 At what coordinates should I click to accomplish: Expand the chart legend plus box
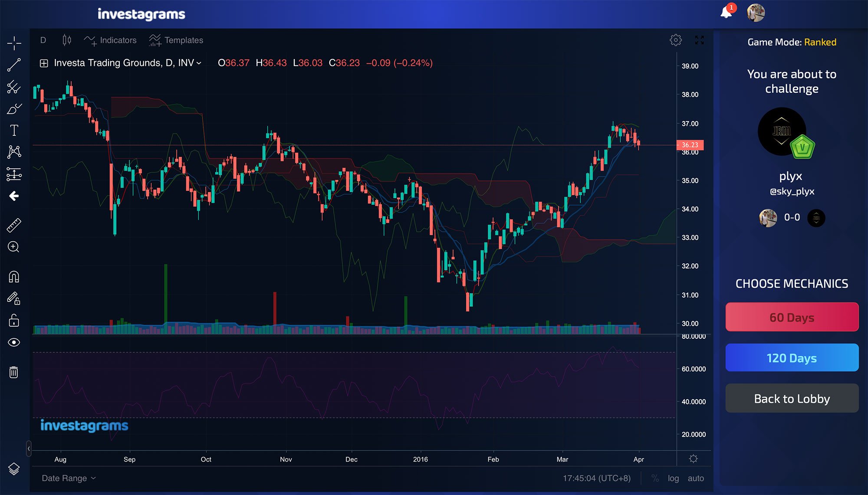(x=44, y=63)
